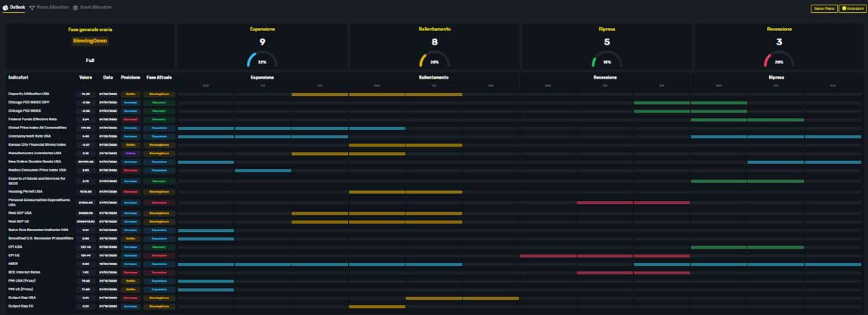Click red timeline bar for BCE Interest Rates

(x=633, y=273)
